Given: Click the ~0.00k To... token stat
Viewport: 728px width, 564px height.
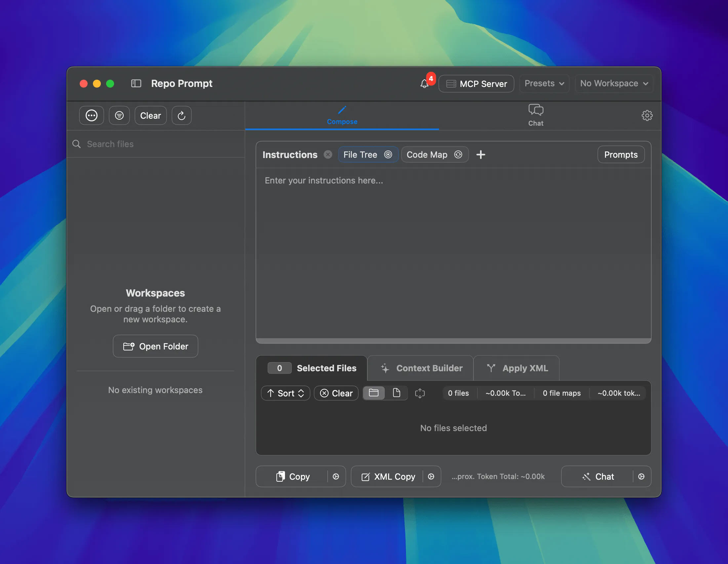Looking at the screenshot, I should (505, 393).
